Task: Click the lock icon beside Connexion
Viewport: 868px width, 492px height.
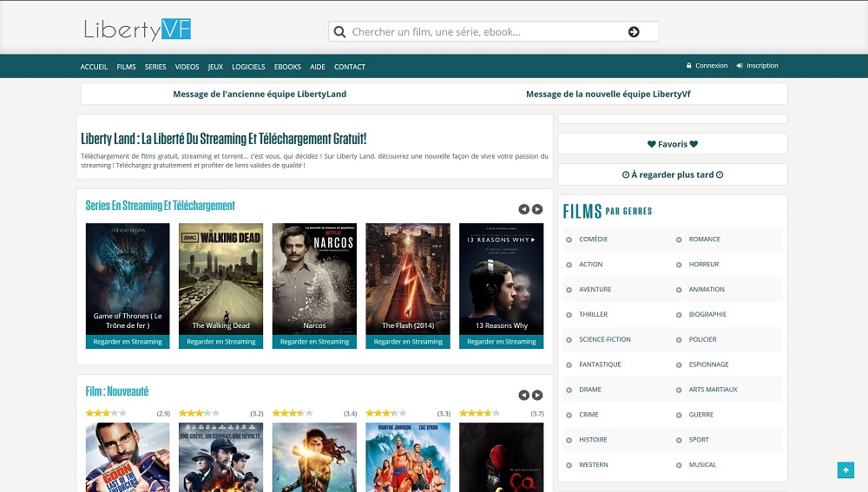Action: click(688, 65)
